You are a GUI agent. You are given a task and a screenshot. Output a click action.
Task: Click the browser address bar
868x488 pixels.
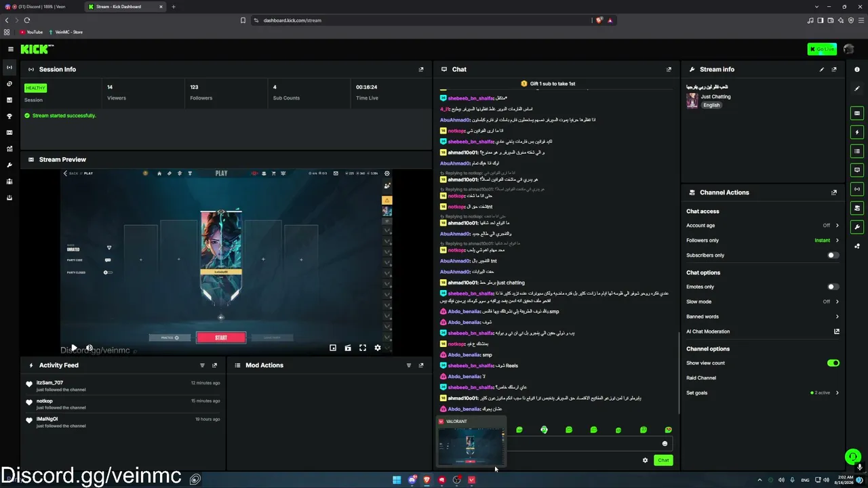pyautogui.click(x=422, y=20)
